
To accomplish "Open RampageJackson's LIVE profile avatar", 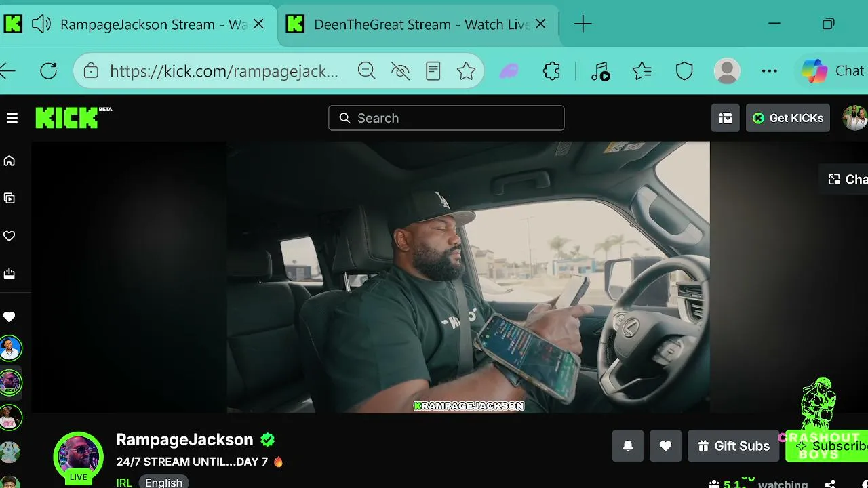I will [79, 457].
